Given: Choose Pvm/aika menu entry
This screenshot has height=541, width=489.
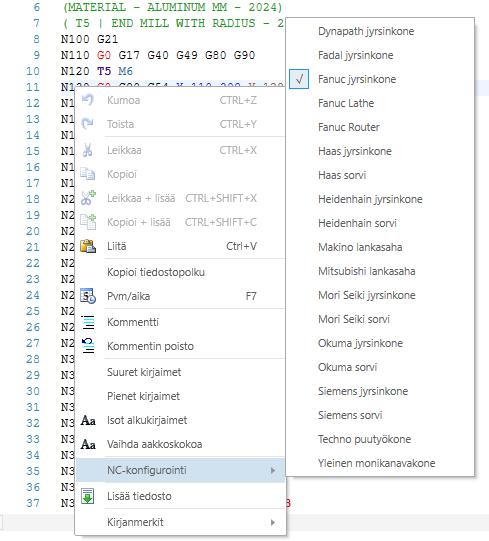Looking at the screenshot, I should point(180,296).
